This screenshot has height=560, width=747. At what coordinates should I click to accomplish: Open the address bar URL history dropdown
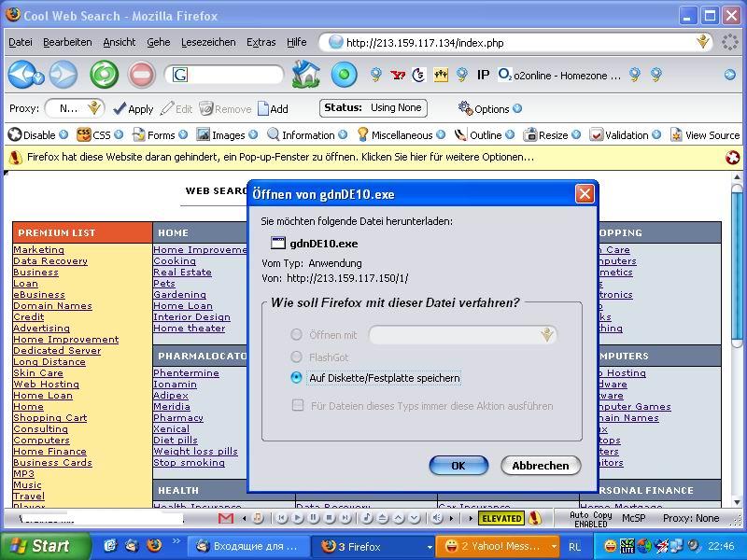click(x=703, y=42)
